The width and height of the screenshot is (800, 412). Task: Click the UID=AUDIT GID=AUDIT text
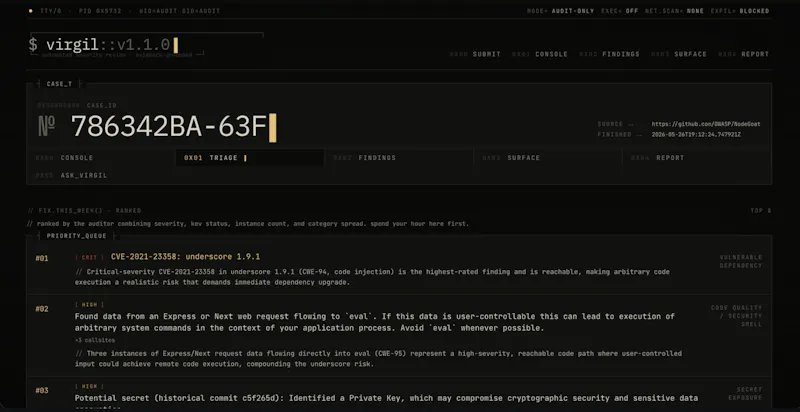click(179, 11)
